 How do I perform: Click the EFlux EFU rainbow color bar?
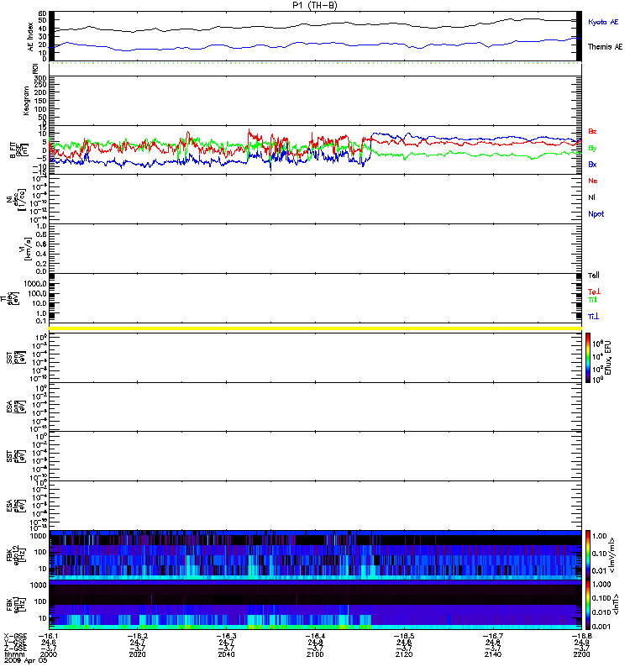coord(588,358)
